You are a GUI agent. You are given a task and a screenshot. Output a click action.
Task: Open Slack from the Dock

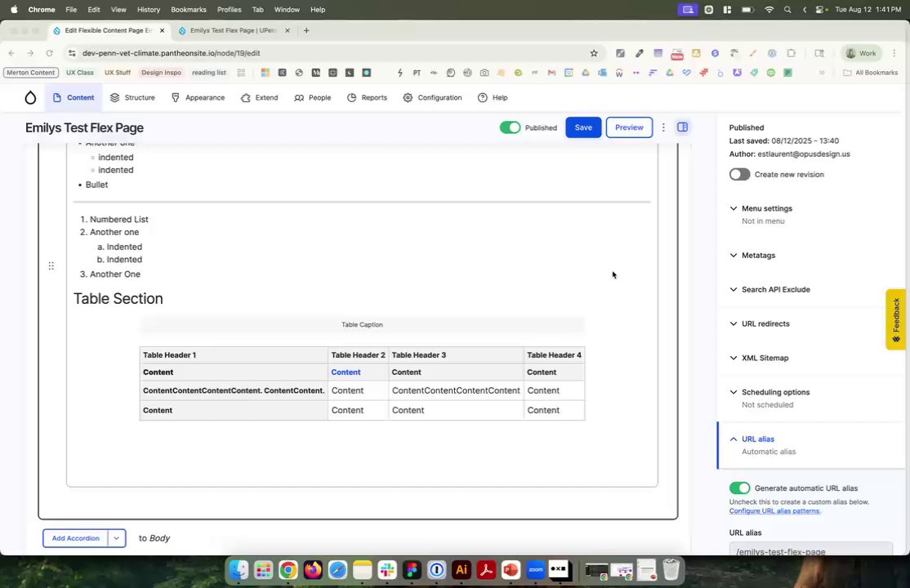tap(387, 570)
